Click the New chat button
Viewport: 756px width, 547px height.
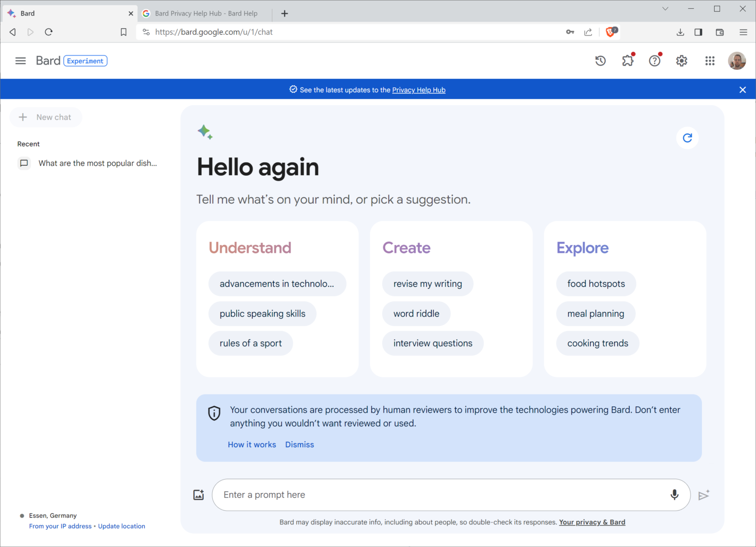coord(46,117)
